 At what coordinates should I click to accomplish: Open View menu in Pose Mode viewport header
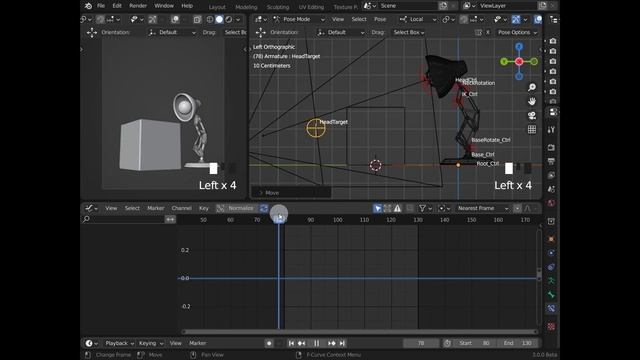coord(338,19)
